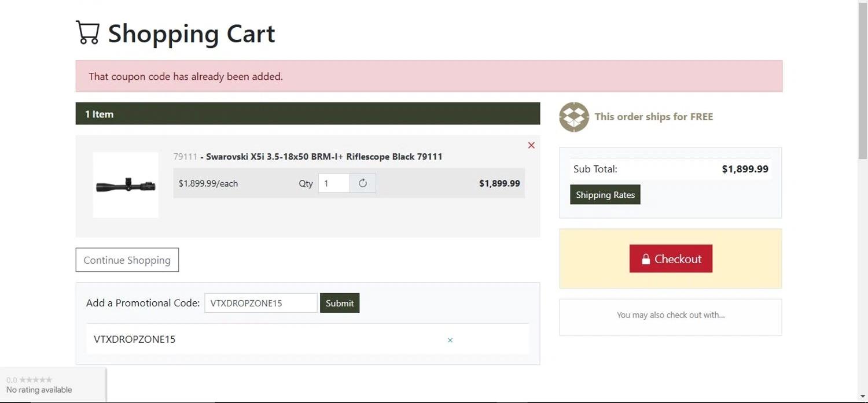The height and width of the screenshot is (403, 868).
Task: Click the Shopping Cart heading
Action: [192, 33]
